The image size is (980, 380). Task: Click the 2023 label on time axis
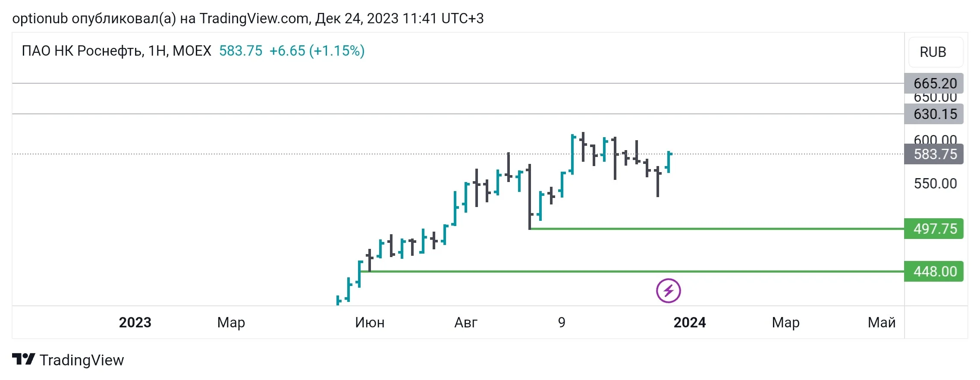[135, 322]
